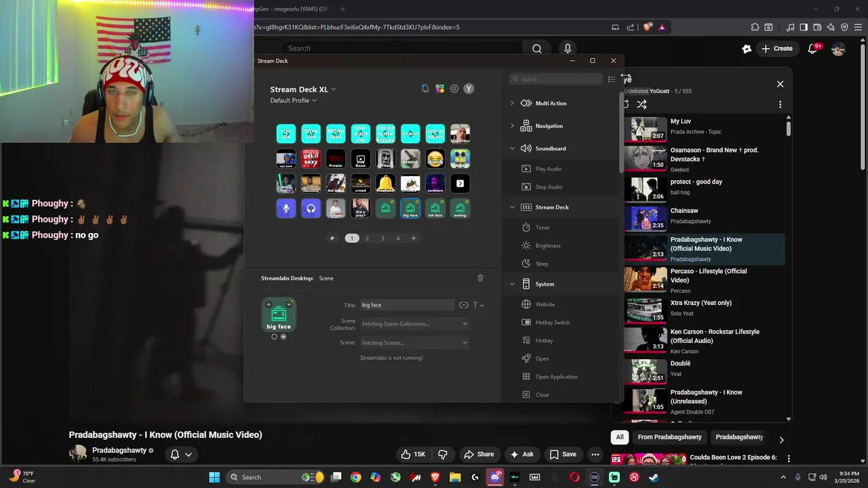Expand the Multi Action category
Image resolution: width=868 pixels, height=488 pixels.
click(512, 103)
